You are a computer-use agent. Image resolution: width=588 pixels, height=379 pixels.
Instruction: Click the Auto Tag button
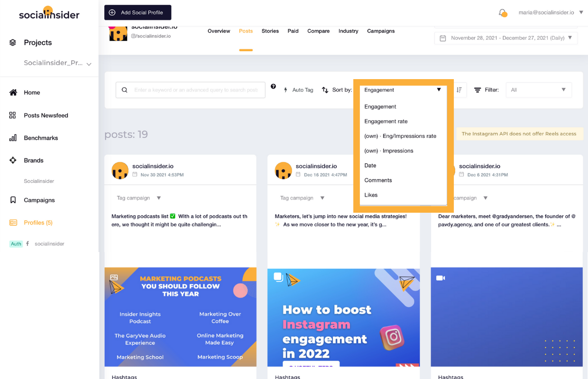[x=298, y=90]
